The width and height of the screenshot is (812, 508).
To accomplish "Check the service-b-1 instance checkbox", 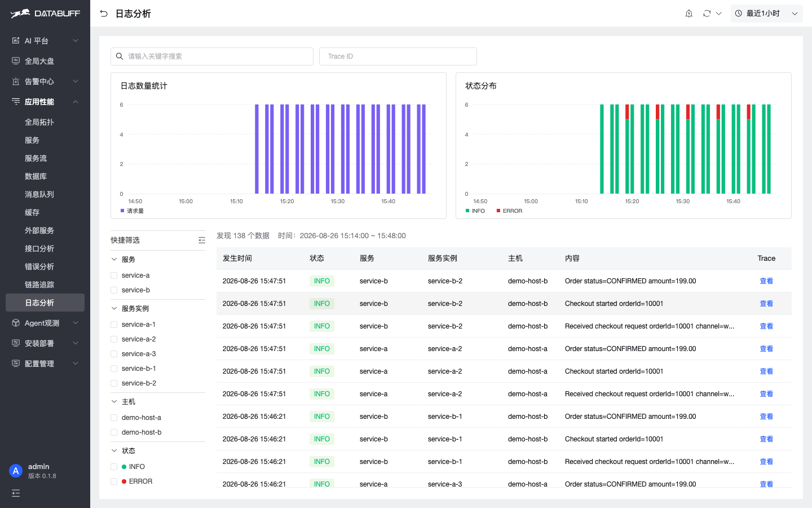I will click(x=114, y=369).
